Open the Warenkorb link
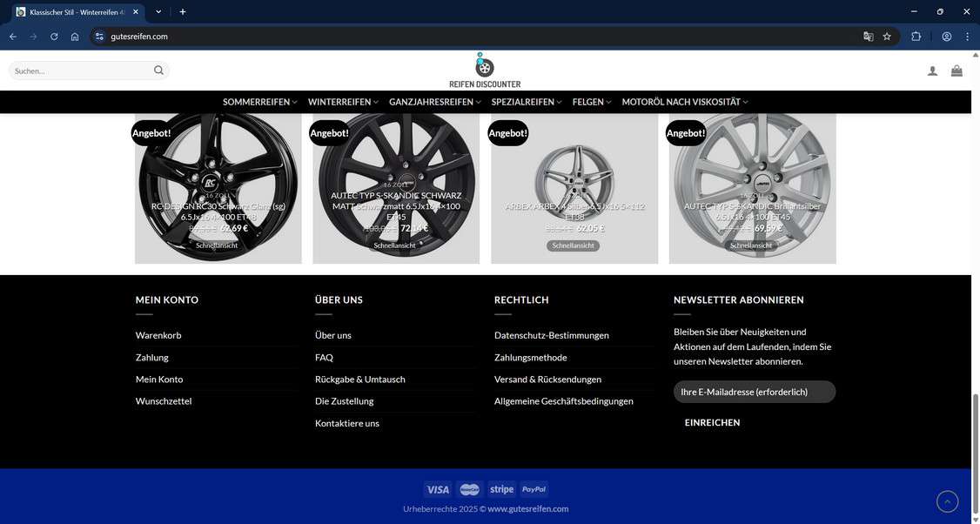 (x=158, y=335)
